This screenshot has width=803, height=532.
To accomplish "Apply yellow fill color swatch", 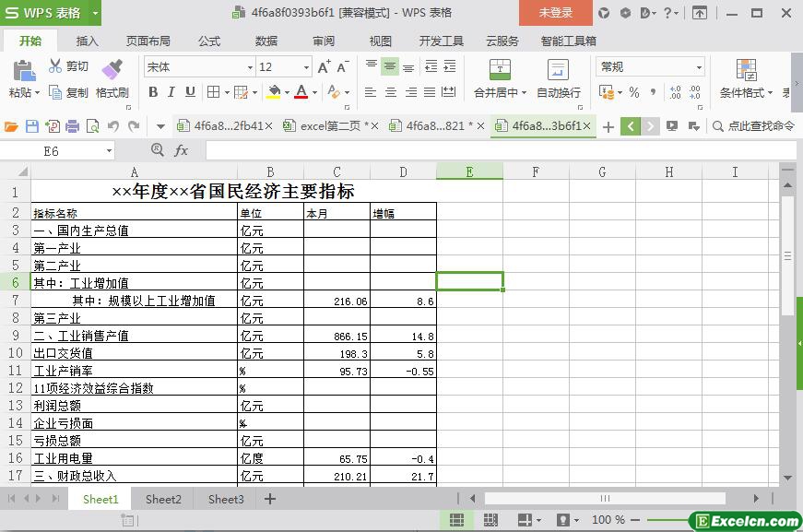I will click(274, 92).
